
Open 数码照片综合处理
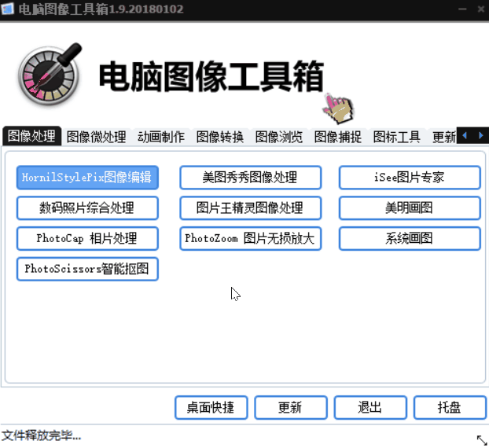click(87, 208)
